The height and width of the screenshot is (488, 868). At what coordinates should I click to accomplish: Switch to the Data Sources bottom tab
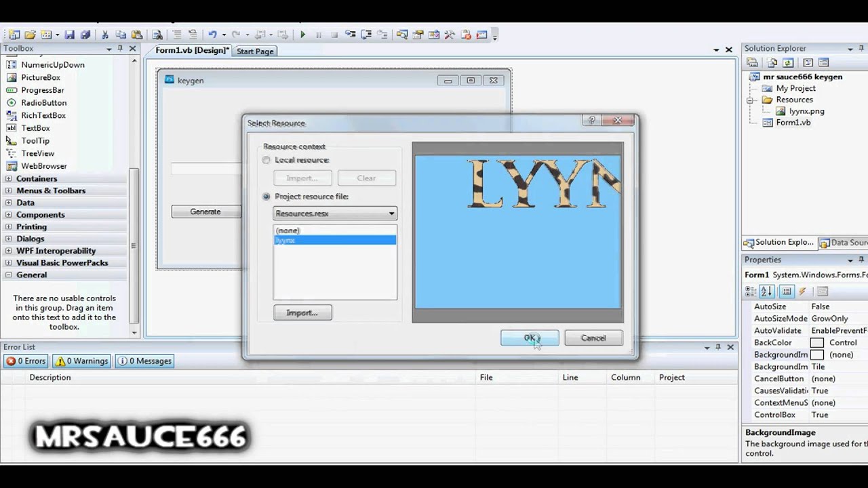pos(843,243)
